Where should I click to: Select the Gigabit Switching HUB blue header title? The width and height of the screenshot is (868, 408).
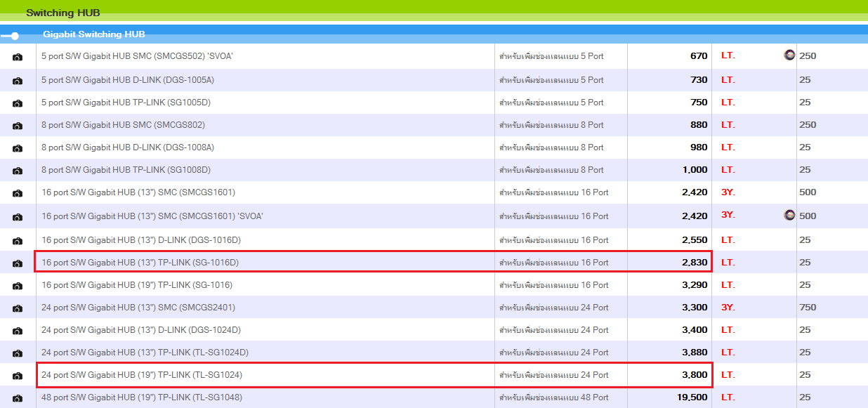tap(94, 34)
